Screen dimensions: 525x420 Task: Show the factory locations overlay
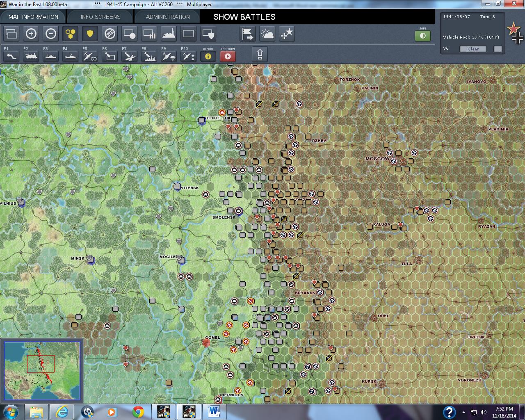coord(169,34)
